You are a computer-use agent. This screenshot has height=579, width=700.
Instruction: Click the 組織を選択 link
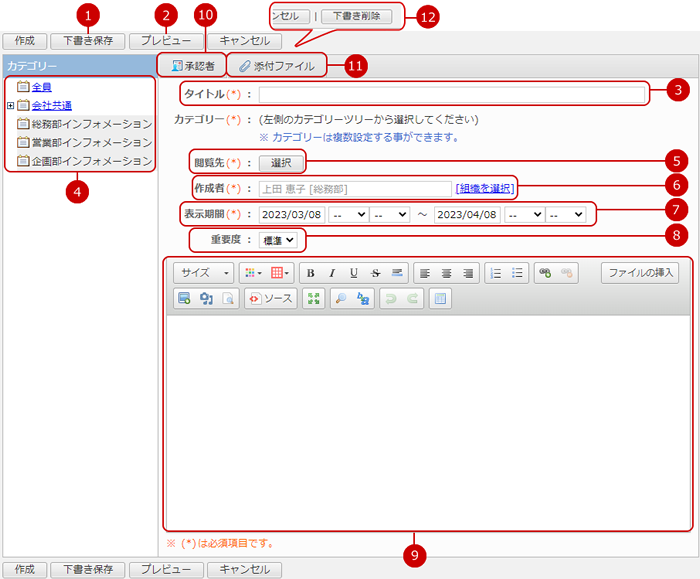coord(485,188)
